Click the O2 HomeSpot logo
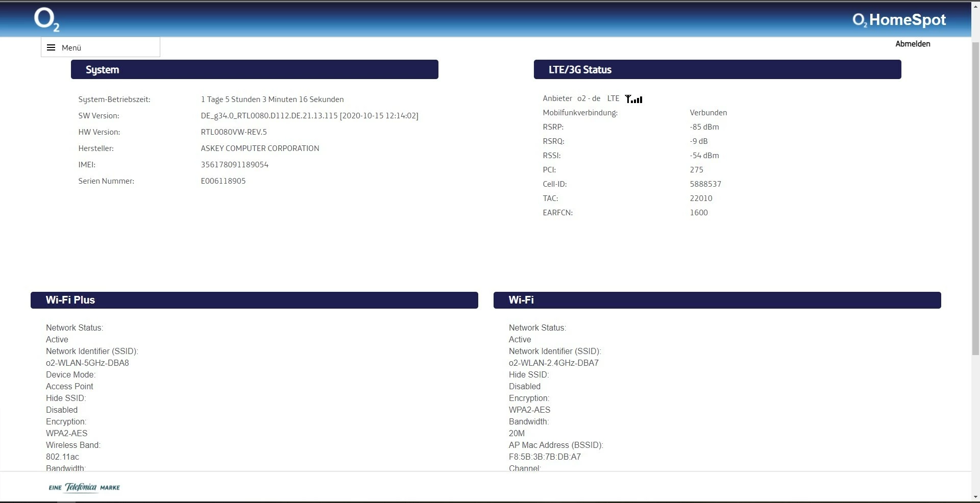The height and width of the screenshot is (503, 980). coord(899,20)
